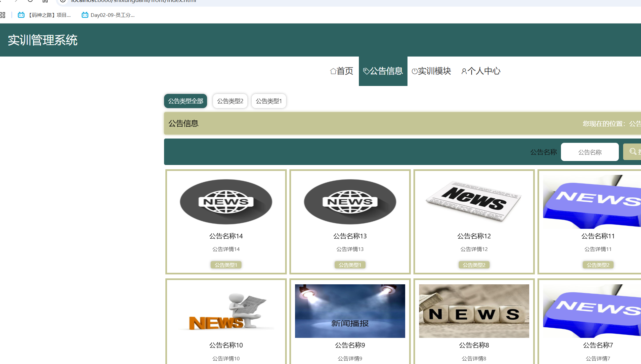Click the 公告类型1 tag under 公告名称13
The image size is (641, 364).
350,265
